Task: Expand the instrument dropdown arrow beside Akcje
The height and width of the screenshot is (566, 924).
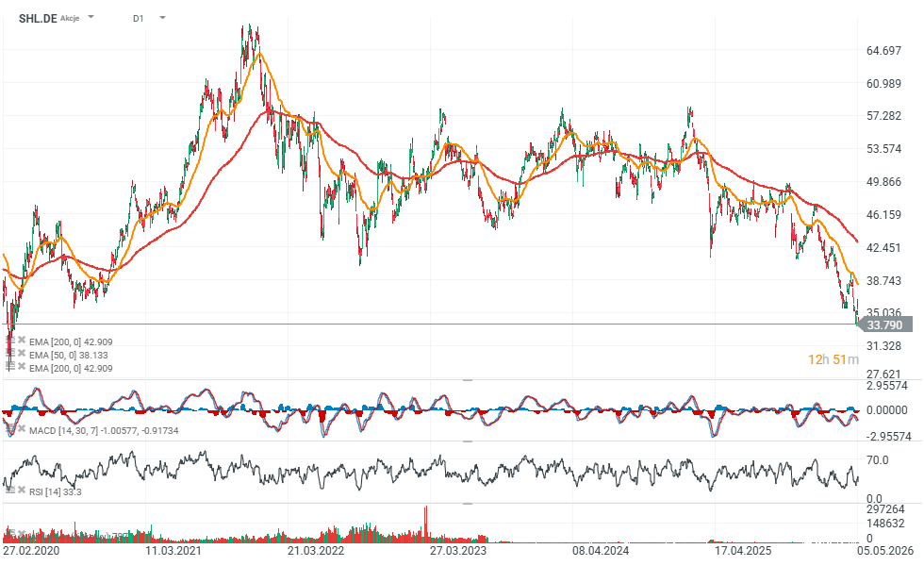Action: (x=91, y=17)
